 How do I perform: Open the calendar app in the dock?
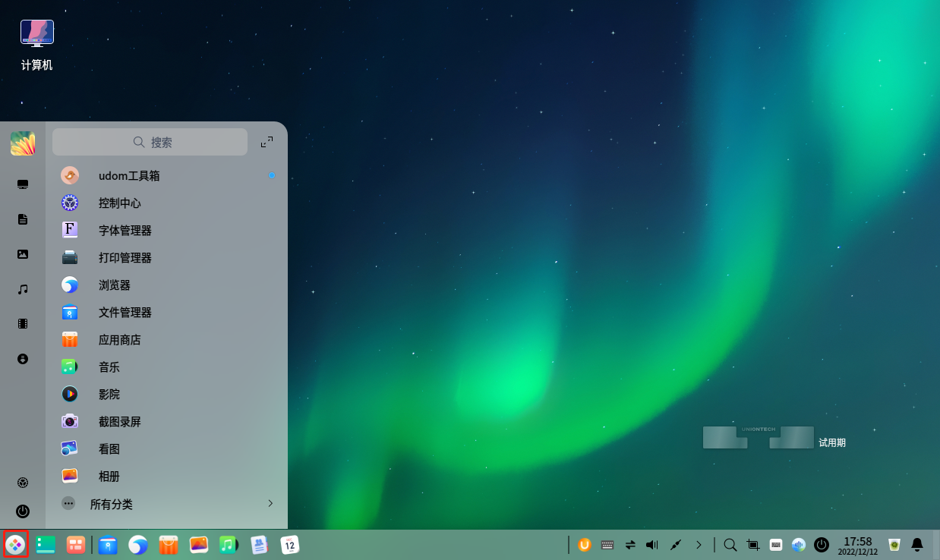[290, 545]
